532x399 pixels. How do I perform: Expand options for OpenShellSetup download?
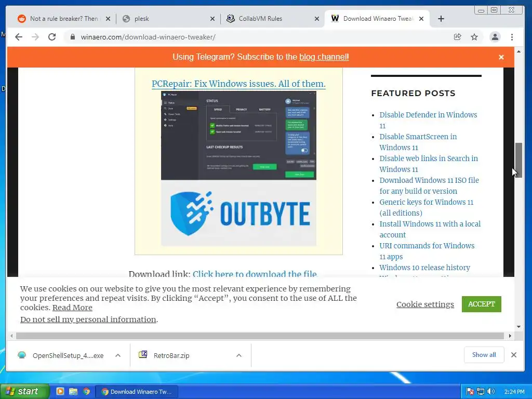tap(118, 355)
